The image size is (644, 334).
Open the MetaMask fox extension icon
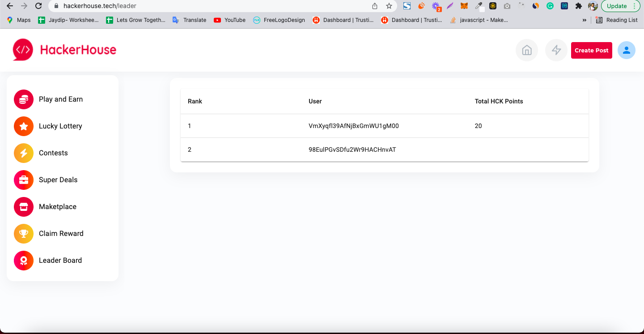pos(464,5)
